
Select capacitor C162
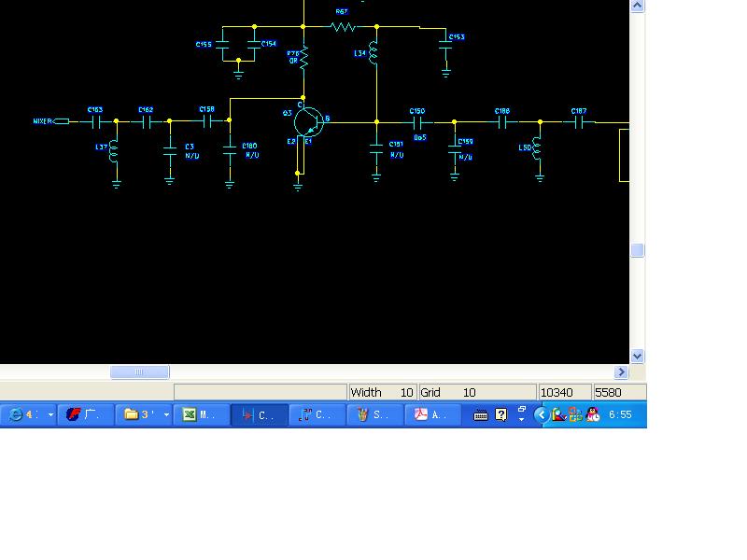147,123
